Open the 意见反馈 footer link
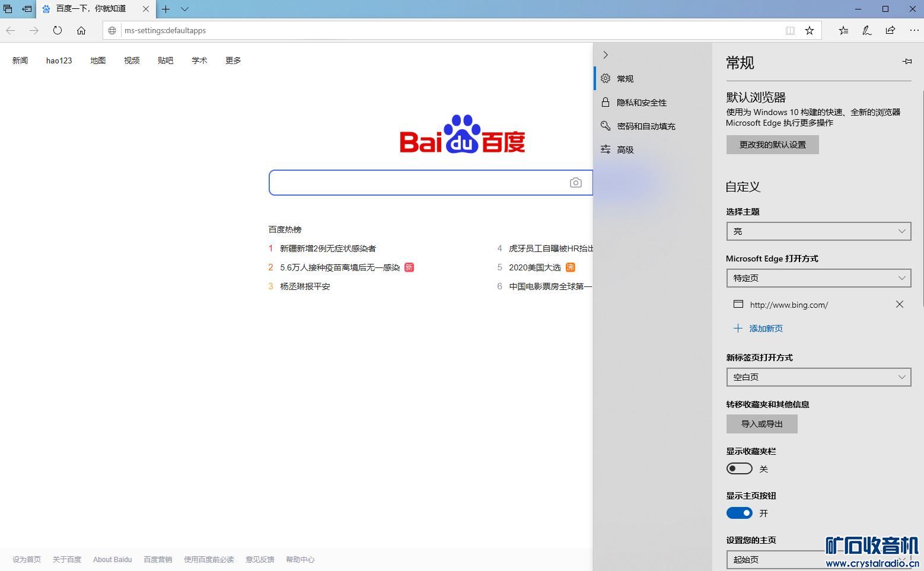924x571 pixels. (260, 560)
